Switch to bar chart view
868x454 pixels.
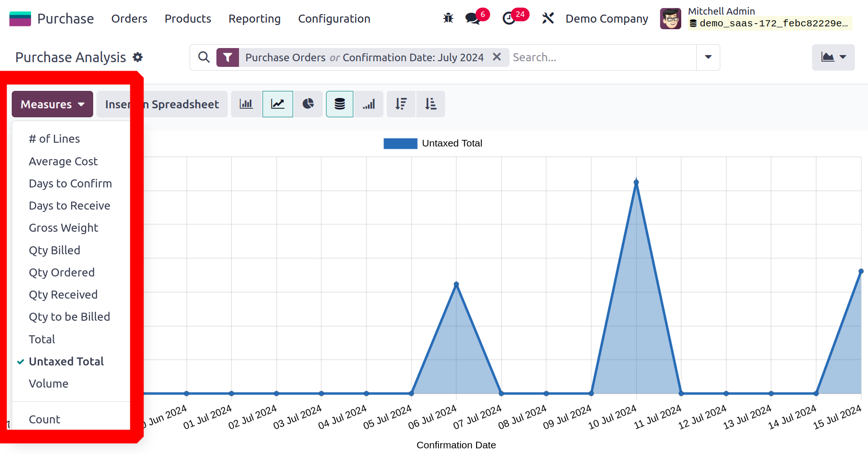(x=246, y=104)
